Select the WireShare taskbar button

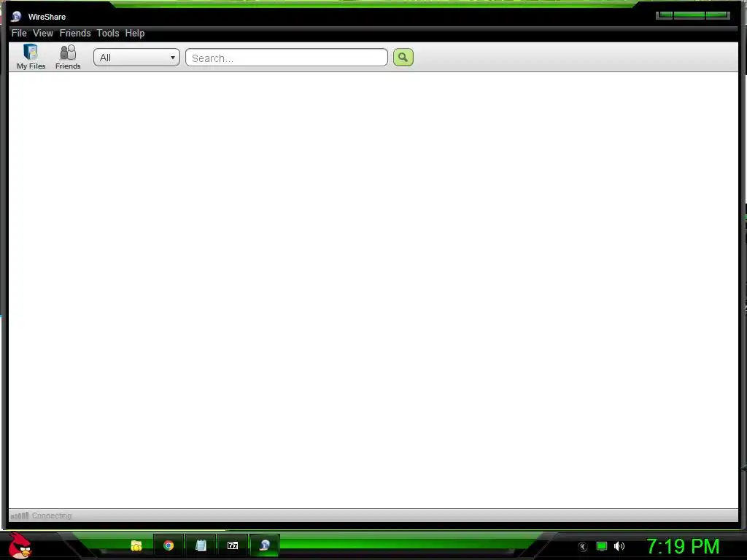pos(265,545)
